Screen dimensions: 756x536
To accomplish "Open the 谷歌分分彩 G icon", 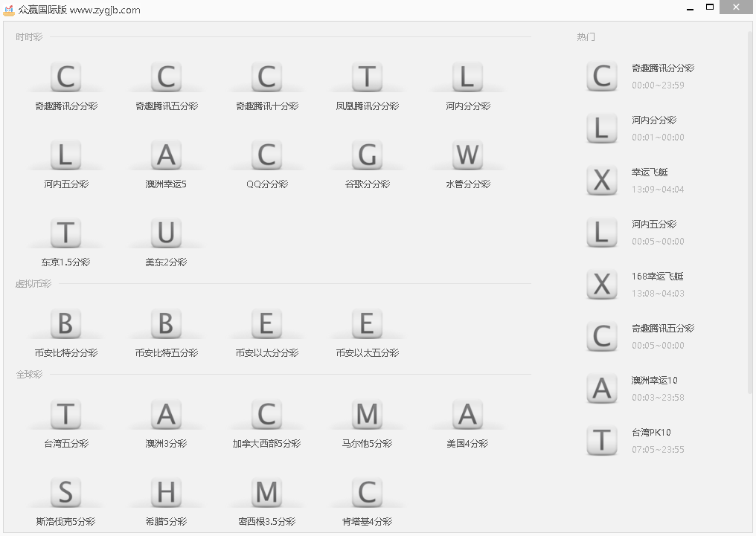I will (367, 155).
